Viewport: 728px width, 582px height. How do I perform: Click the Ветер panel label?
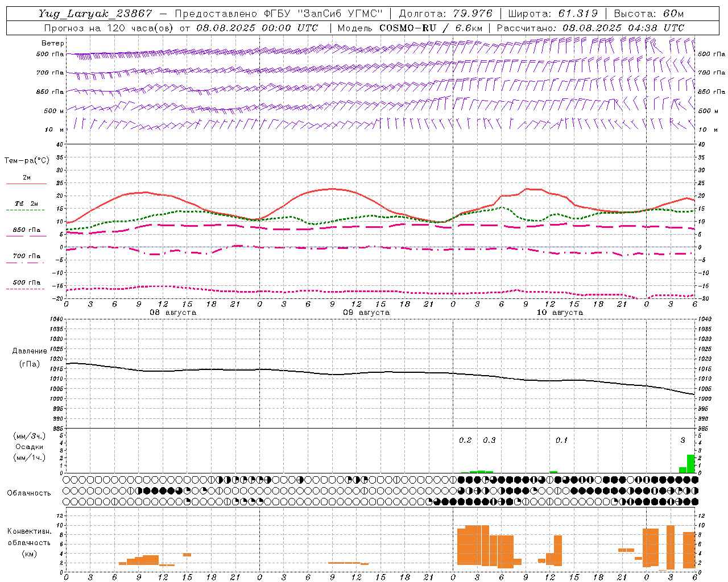tap(53, 43)
